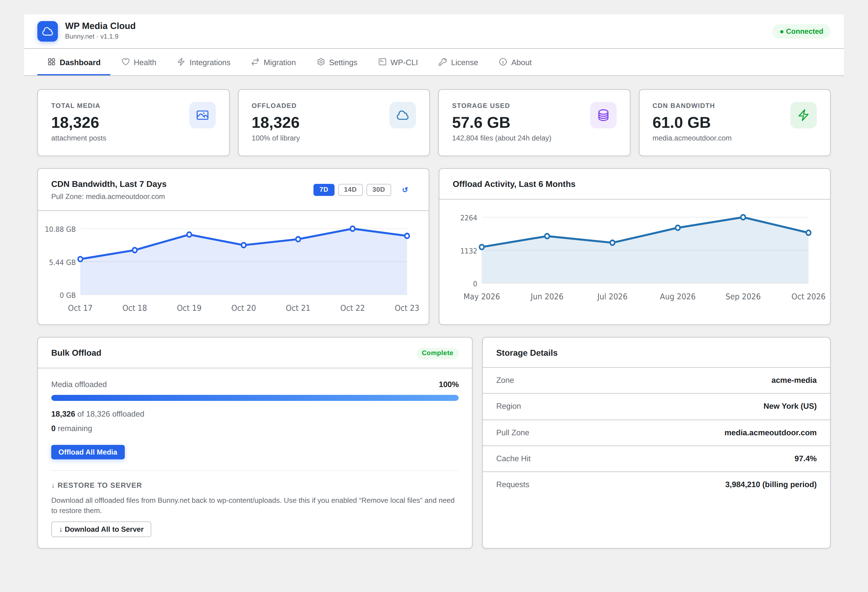
Task: Click the Jul 2026 offload data point
Action: tap(612, 243)
